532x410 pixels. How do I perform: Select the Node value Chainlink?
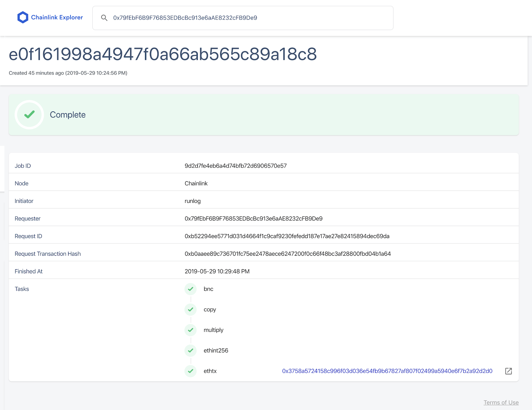click(196, 184)
